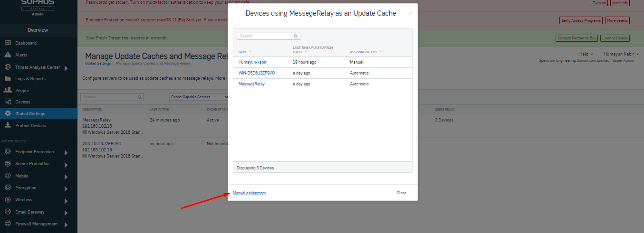644x233 pixels.
Task: Click the Dashboard chart icon
Action: (x=8, y=43)
